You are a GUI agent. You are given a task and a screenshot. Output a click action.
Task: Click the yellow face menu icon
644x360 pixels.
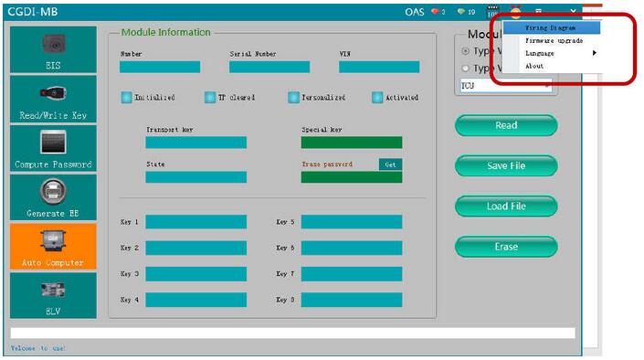click(515, 12)
